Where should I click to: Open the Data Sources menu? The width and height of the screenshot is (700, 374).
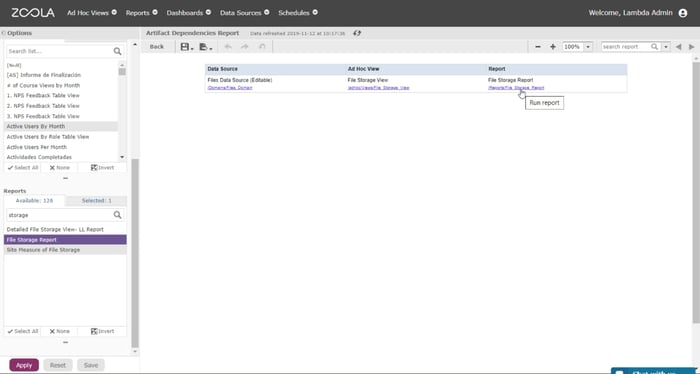[244, 13]
